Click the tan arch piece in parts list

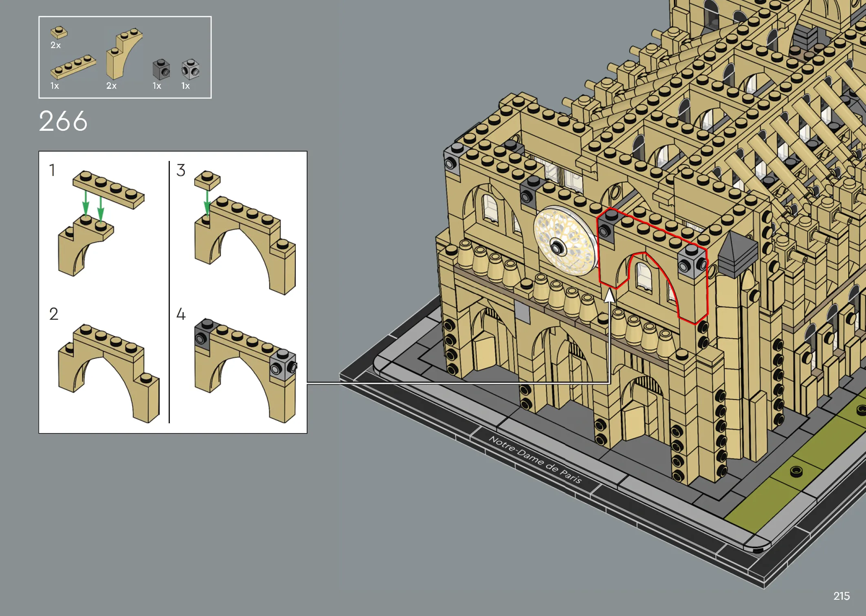pyautogui.click(x=124, y=53)
